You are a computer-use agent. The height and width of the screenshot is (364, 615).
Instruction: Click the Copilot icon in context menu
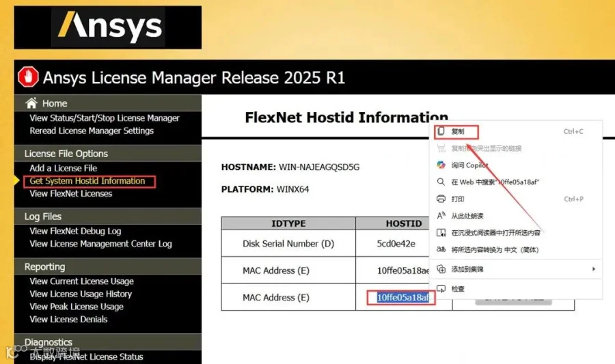441,165
